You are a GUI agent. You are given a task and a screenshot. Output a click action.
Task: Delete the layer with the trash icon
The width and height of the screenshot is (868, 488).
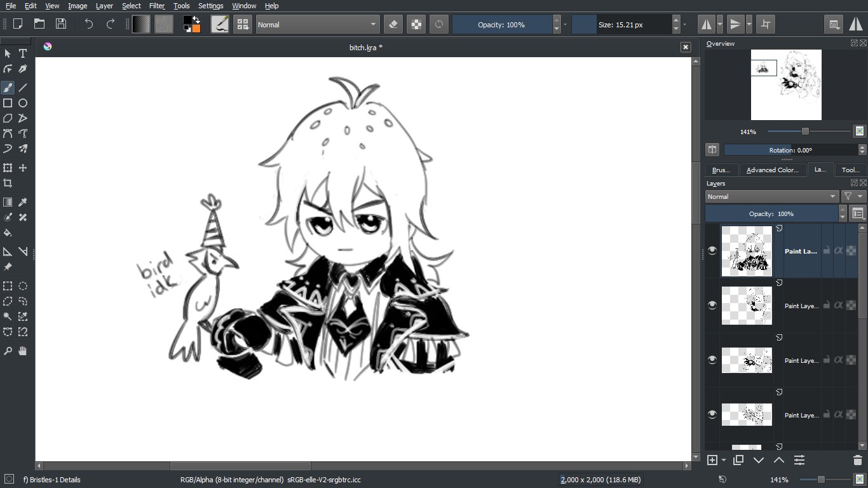pos(857,460)
